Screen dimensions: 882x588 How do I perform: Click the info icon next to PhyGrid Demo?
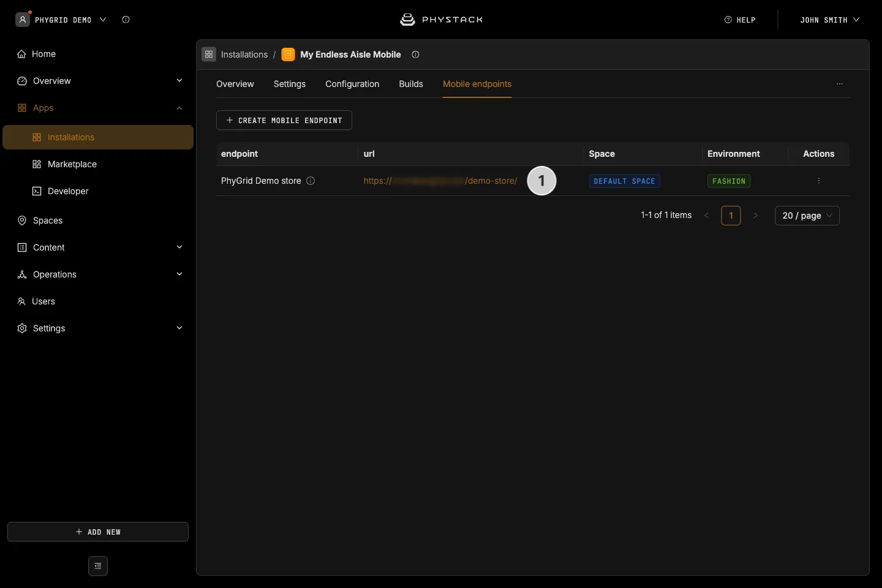pyautogui.click(x=126, y=20)
